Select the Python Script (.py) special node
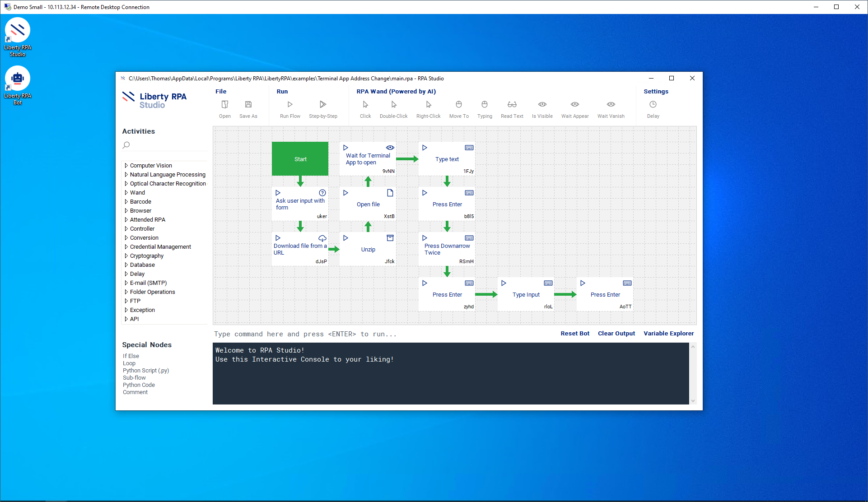The image size is (868, 502). pos(146,371)
